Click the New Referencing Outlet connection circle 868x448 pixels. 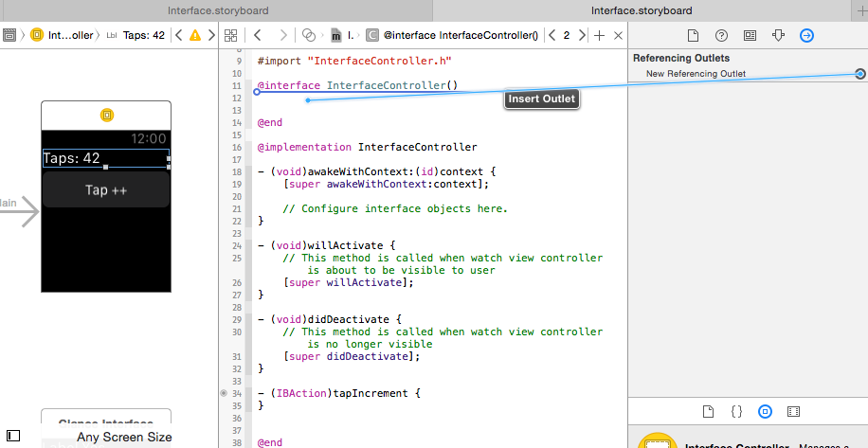click(x=859, y=74)
